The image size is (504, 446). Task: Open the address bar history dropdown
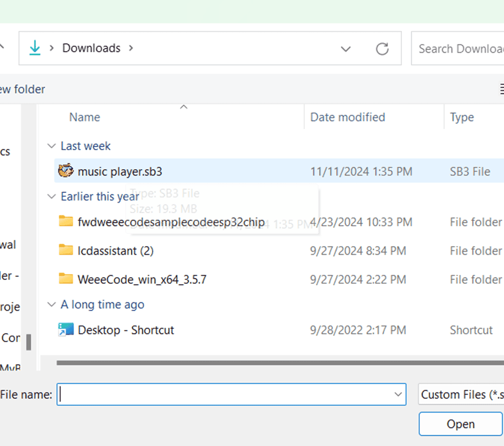(345, 49)
